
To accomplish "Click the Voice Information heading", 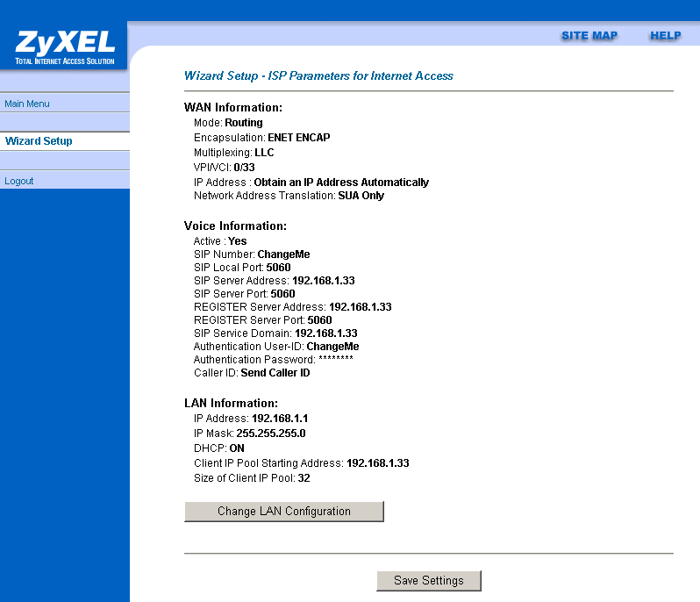I will 235,226.
